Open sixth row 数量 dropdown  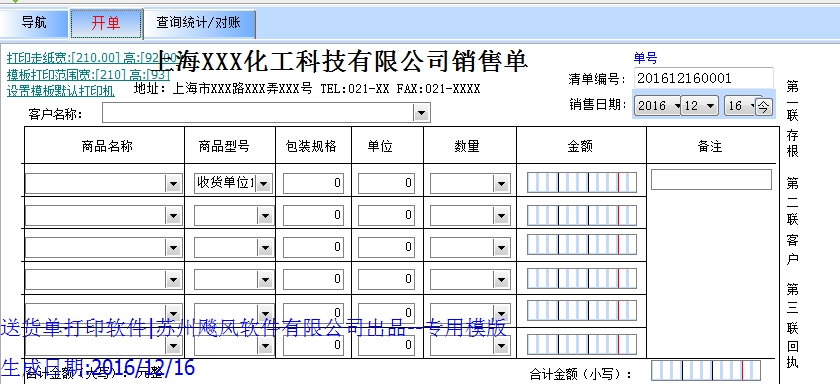tap(501, 346)
